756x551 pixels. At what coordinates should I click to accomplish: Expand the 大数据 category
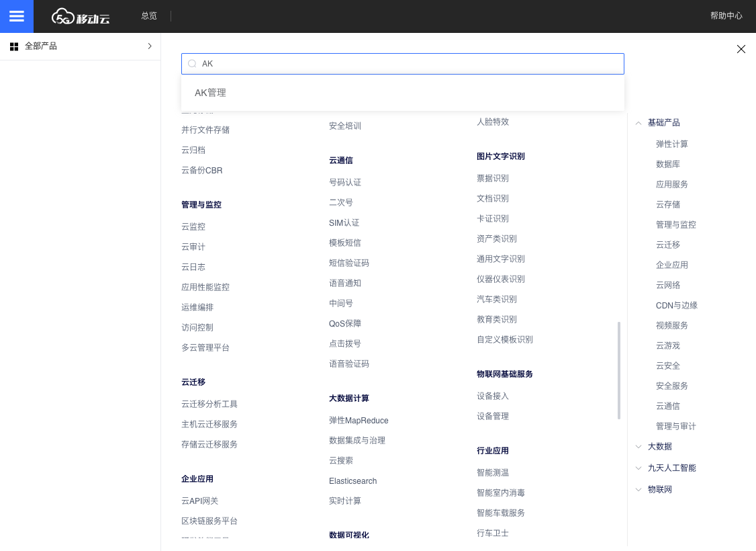pyautogui.click(x=639, y=447)
